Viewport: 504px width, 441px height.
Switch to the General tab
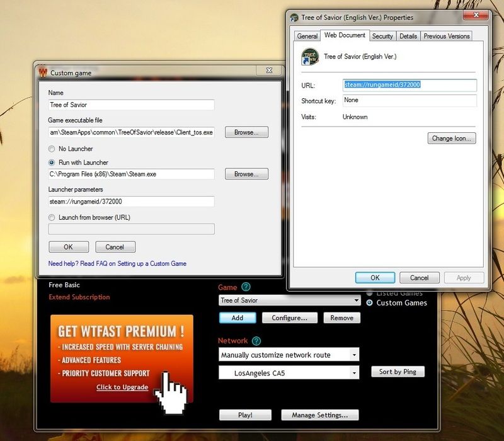pyautogui.click(x=307, y=36)
